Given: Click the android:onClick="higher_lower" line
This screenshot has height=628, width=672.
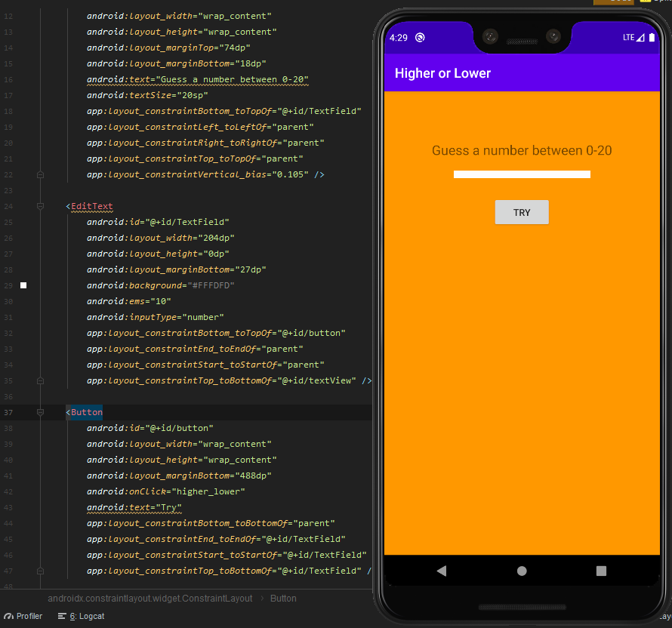Looking at the screenshot, I should pyautogui.click(x=166, y=492).
